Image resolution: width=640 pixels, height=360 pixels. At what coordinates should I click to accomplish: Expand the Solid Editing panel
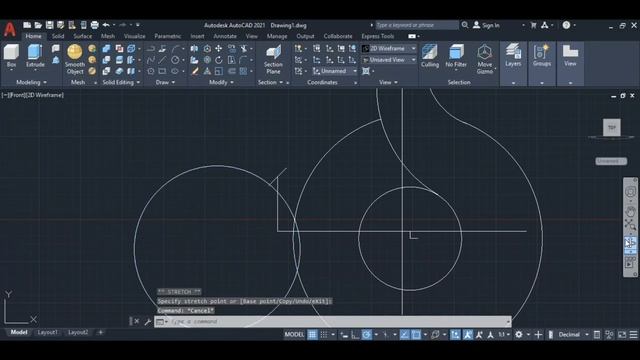click(x=121, y=82)
